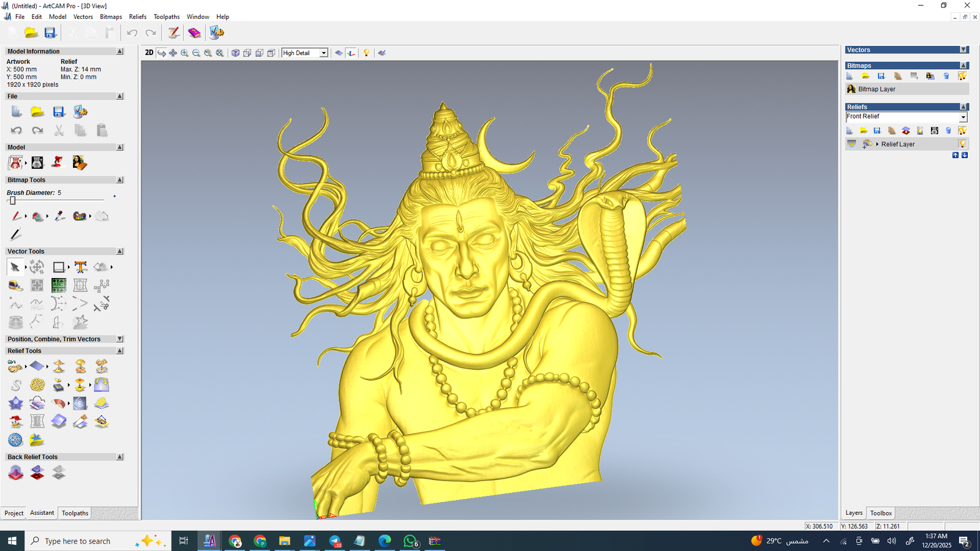Click isometric view cube icon
The image size is (980, 551).
[235, 53]
